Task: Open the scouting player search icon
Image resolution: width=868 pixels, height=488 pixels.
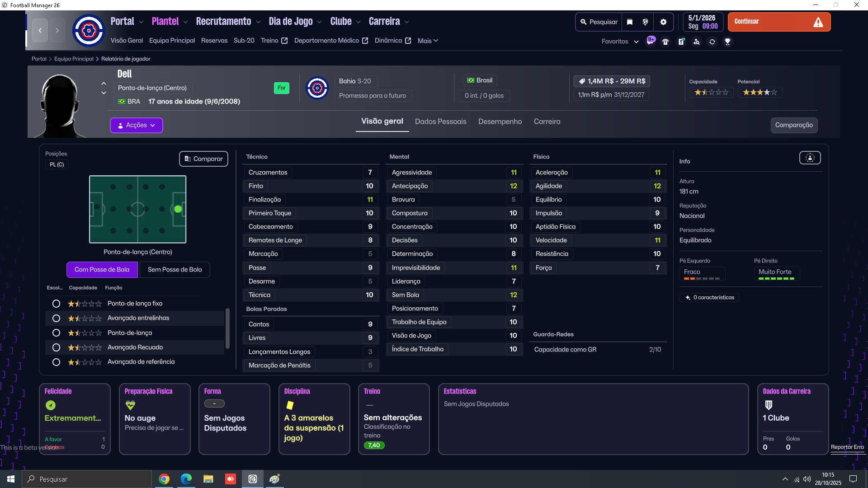Action: point(697,42)
